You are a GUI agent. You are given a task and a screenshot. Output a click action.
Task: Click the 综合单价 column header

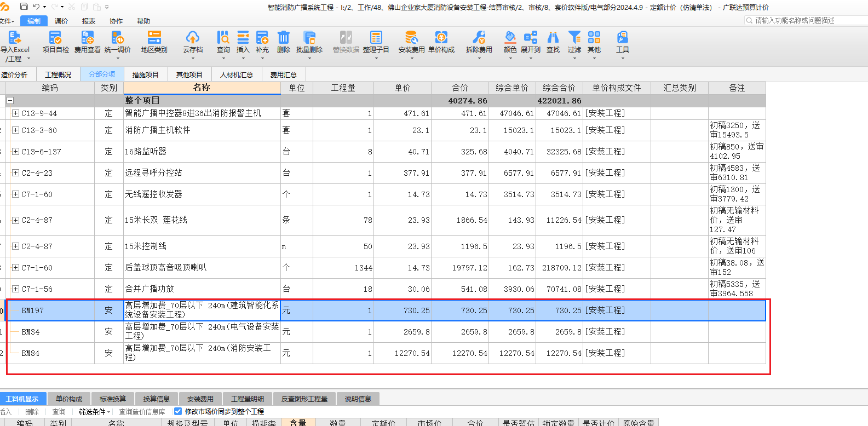512,88
